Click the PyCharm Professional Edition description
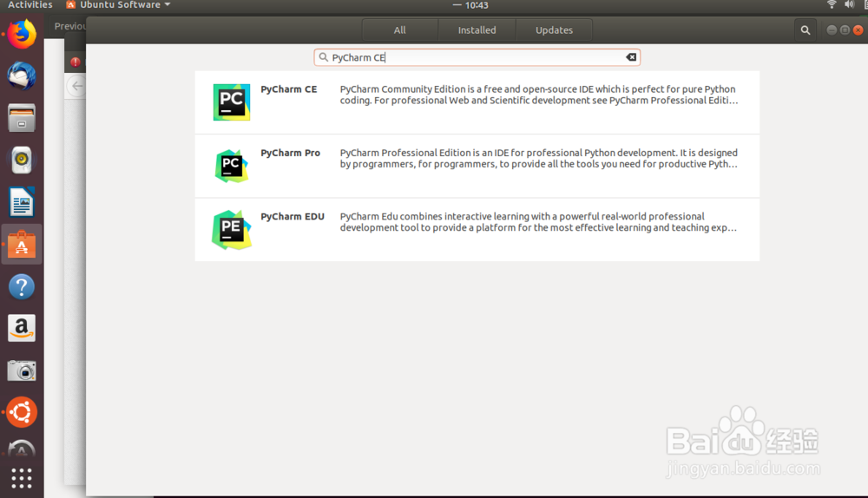The width and height of the screenshot is (868, 498). coord(539,158)
